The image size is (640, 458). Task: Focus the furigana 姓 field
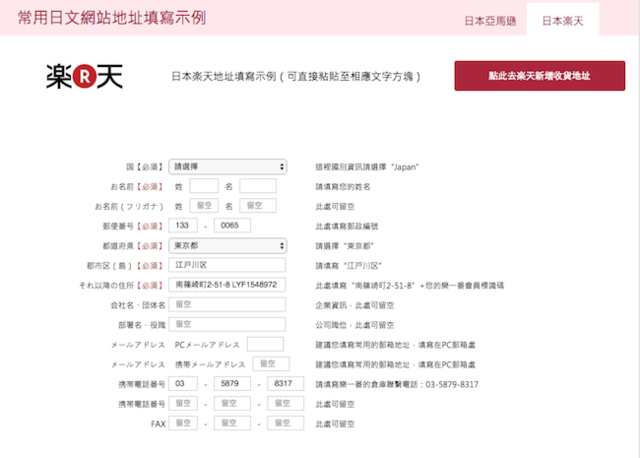click(x=203, y=206)
